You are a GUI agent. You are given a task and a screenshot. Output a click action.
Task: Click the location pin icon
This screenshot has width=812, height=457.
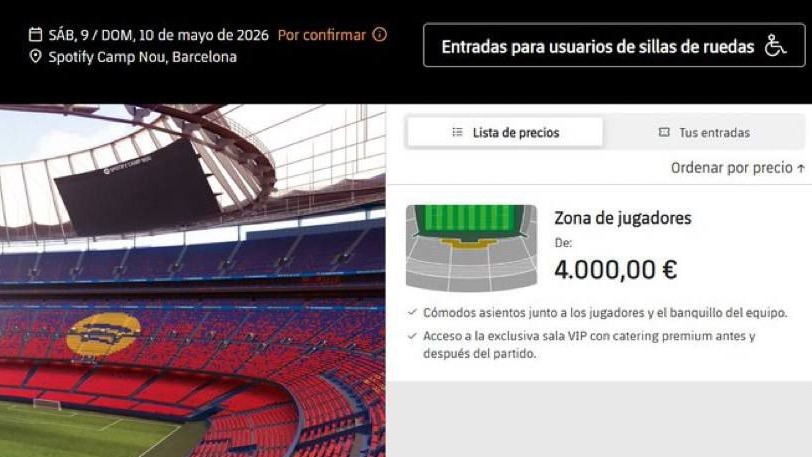(35, 56)
